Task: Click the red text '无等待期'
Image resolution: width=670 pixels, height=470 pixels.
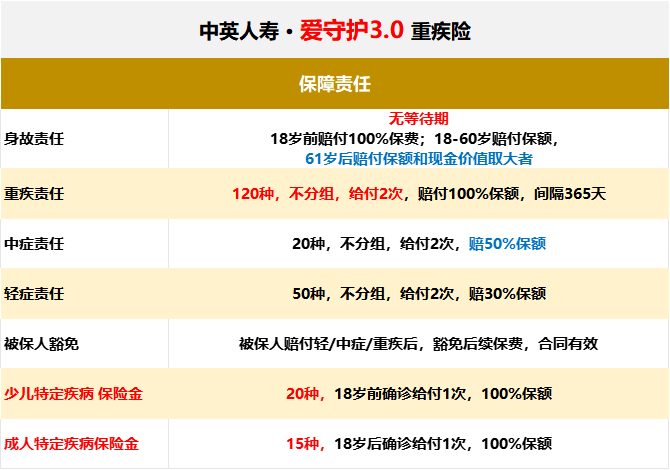Action: click(418, 119)
